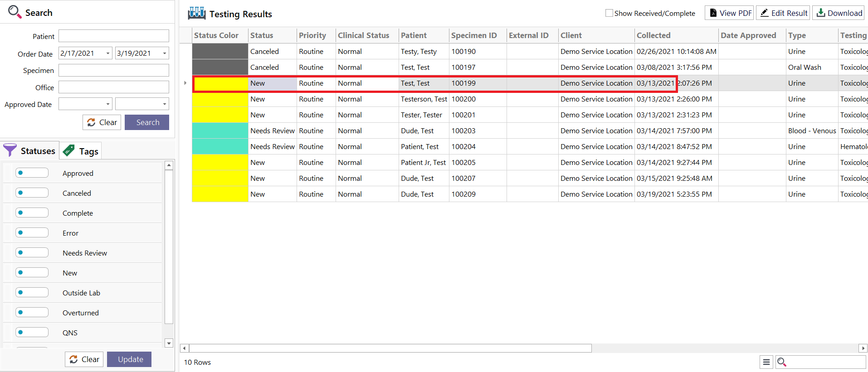Toggle the Canceled status filter

coord(32,193)
